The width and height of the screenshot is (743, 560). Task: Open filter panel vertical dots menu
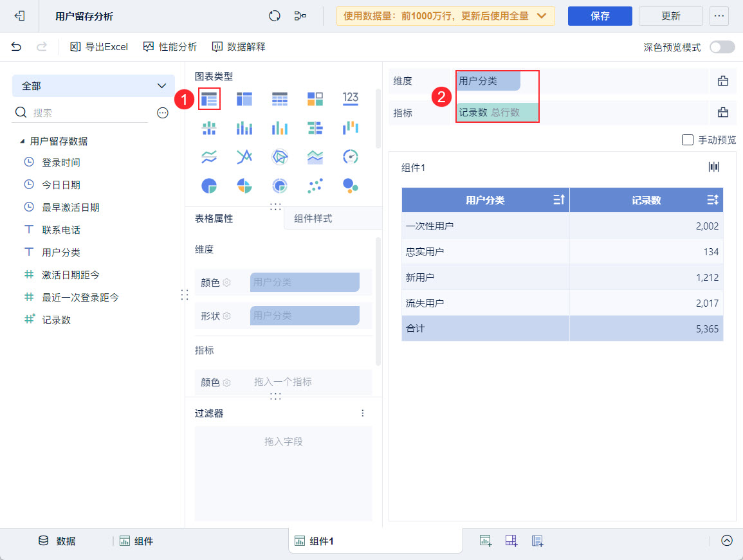[x=363, y=413]
